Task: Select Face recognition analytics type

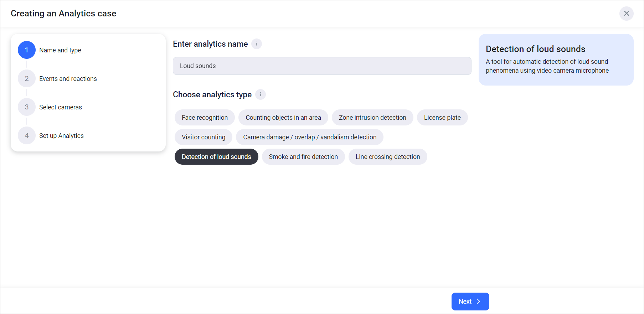Action: click(205, 118)
